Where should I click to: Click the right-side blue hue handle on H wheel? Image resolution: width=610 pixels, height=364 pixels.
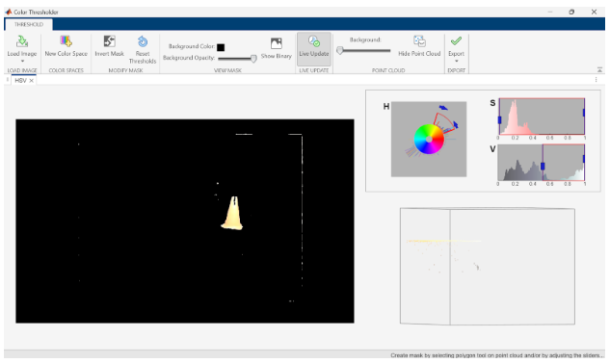tap(456, 125)
